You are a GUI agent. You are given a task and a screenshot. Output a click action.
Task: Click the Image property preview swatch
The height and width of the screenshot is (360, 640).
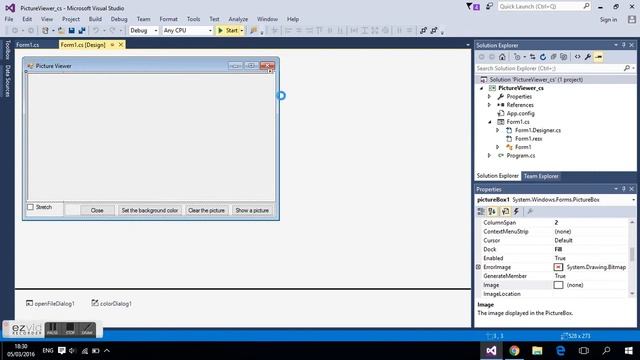[558, 285]
